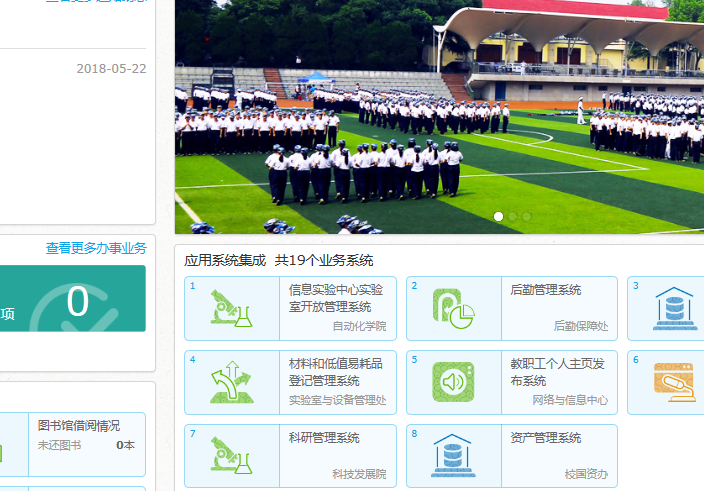Viewport: 704px width, 491px height.
Task: Click the pie chart icon for 后勤管理系统
Action: tap(453, 308)
